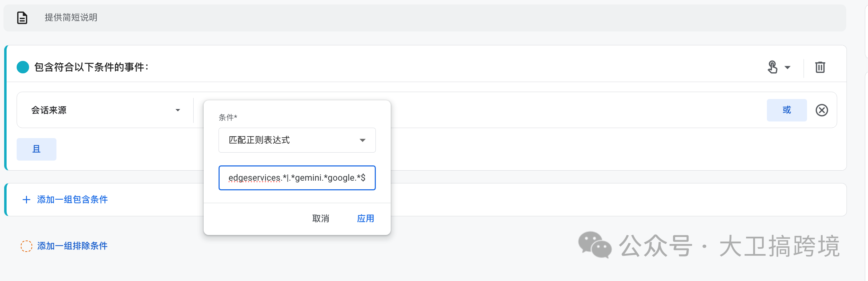Click the dashed circle icon beside 添加一组排除条件
Image resolution: width=868 pixels, height=281 pixels.
click(27, 246)
